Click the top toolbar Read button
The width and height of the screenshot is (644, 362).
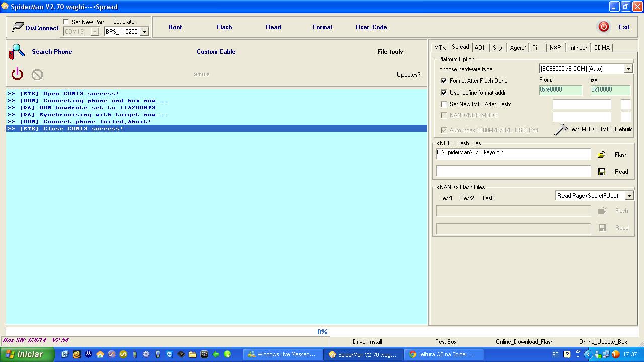[273, 27]
